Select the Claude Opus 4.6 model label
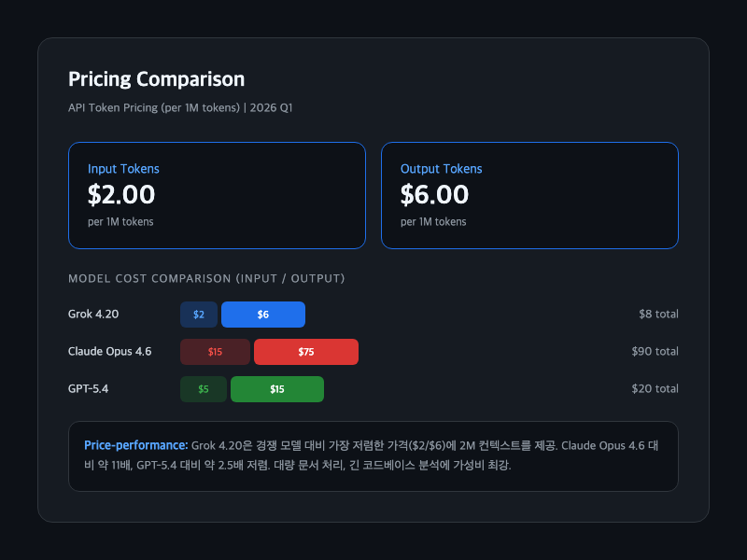The width and height of the screenshot is (747, 560). coord(109,352)
